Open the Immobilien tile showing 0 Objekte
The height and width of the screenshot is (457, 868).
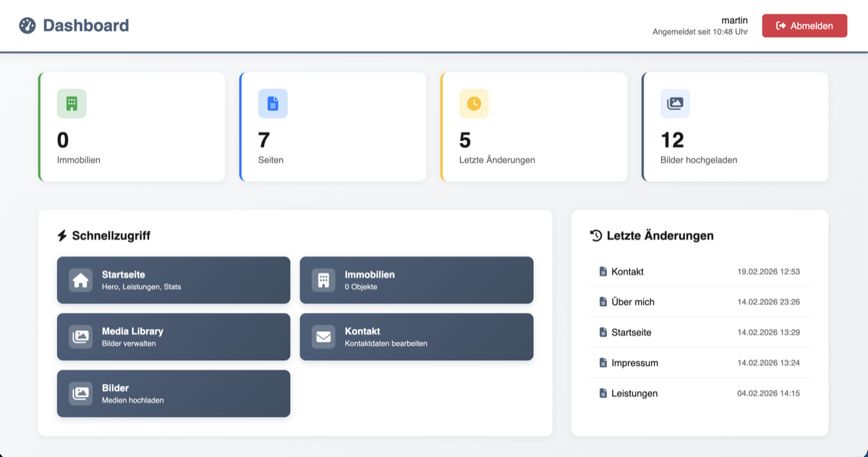click(x=417, y=280)
